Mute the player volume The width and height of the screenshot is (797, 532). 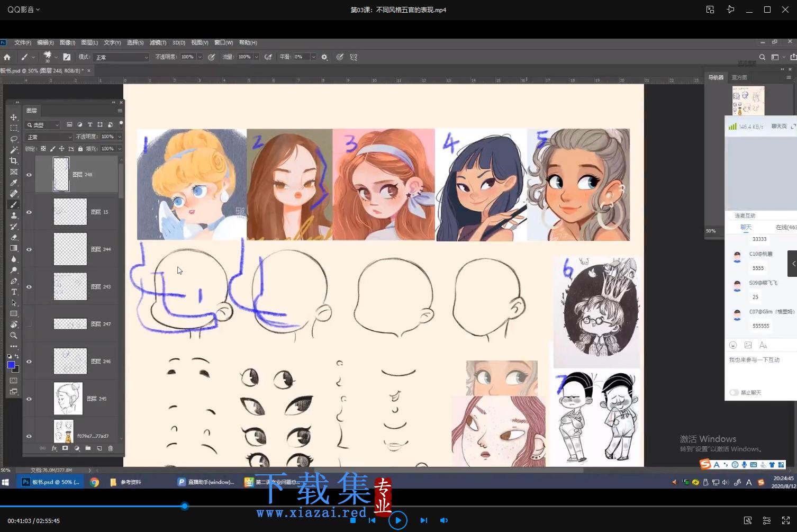(444, 520)
